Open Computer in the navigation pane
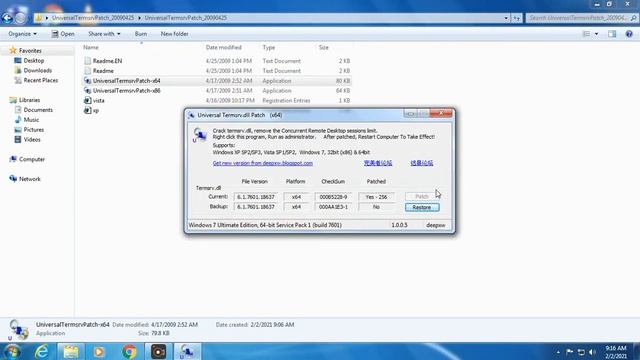 32,159
